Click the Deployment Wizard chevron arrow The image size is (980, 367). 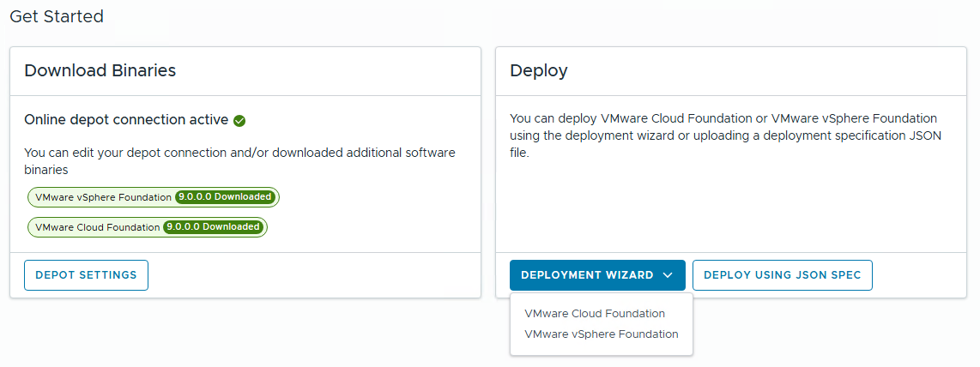[668, 275]
